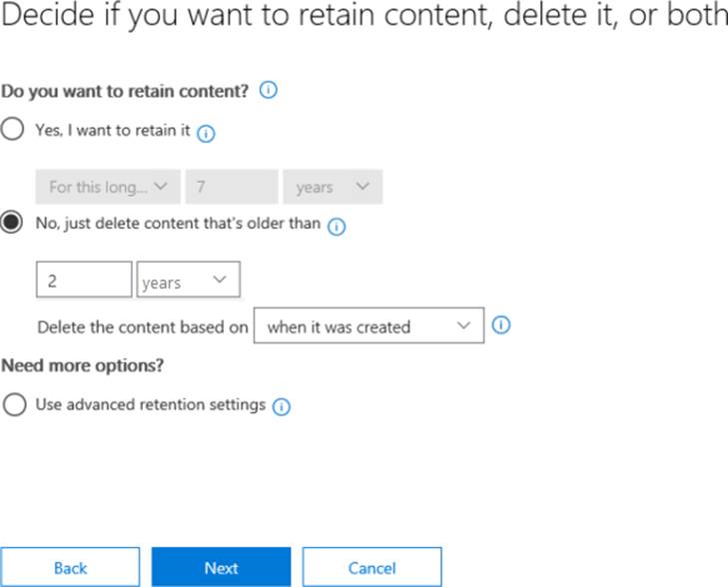Viewport: 728px width, 587px height.
Task: Expand the 'when it was created' dropdown
Action: coord(368,326)
